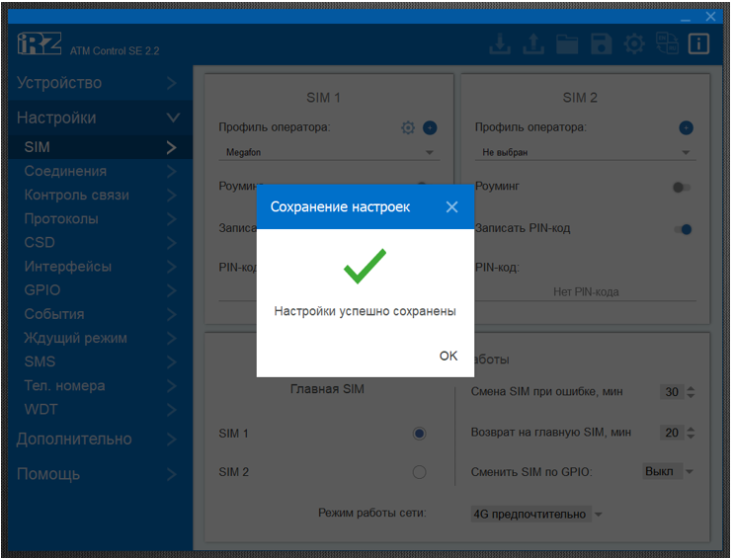Select the SIM 2 radio button as main SIM

tap(419, 472)
